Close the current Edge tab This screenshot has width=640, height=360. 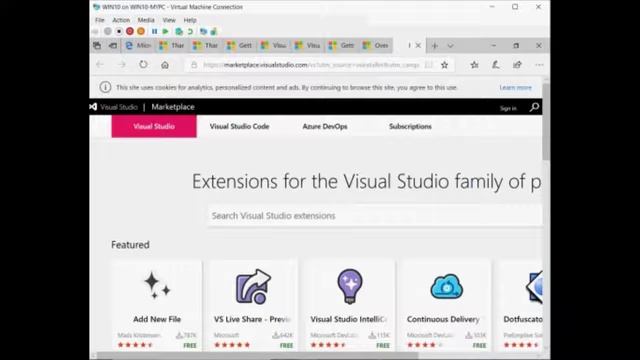(x=418, y=46)
